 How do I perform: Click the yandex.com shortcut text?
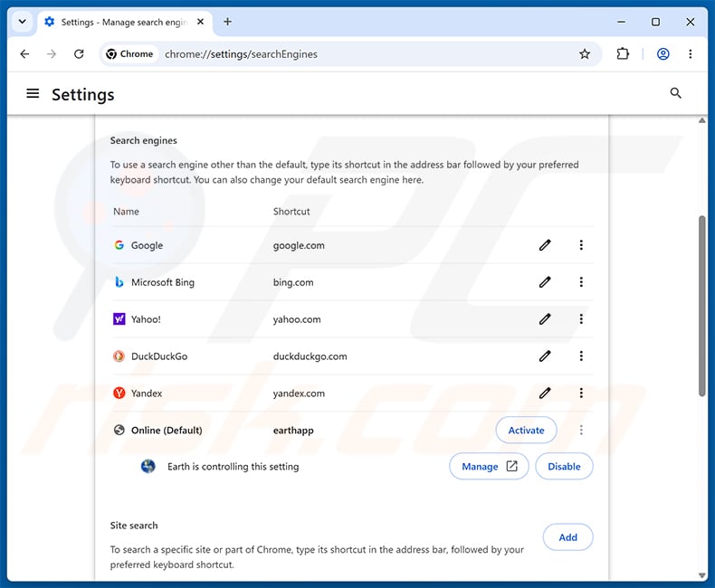point(299,393)
